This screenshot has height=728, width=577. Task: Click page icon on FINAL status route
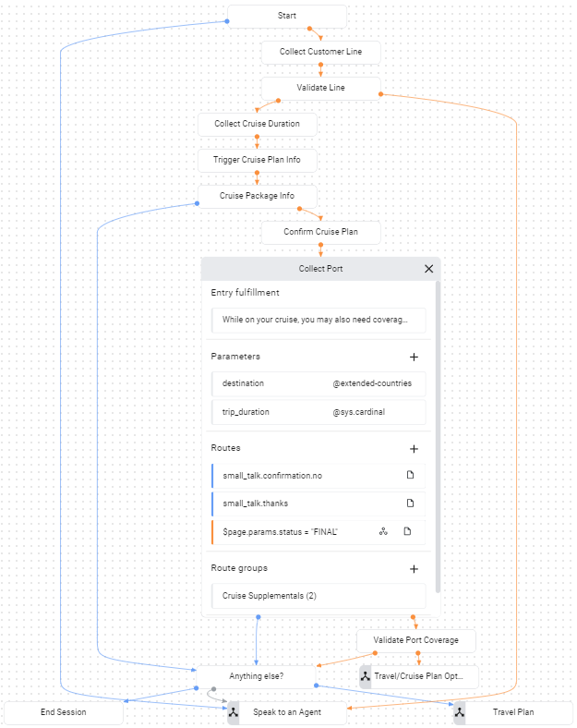click(x=407, y=532)
